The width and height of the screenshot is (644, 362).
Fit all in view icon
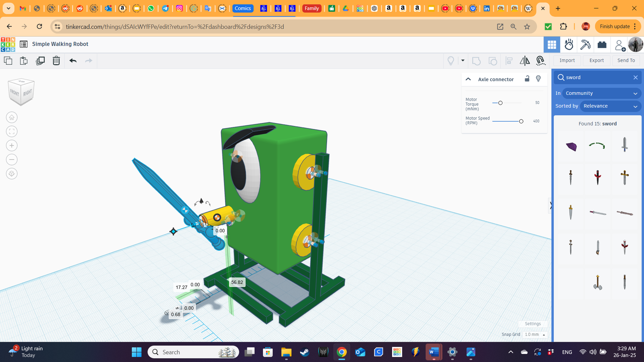tap(12, 132)
